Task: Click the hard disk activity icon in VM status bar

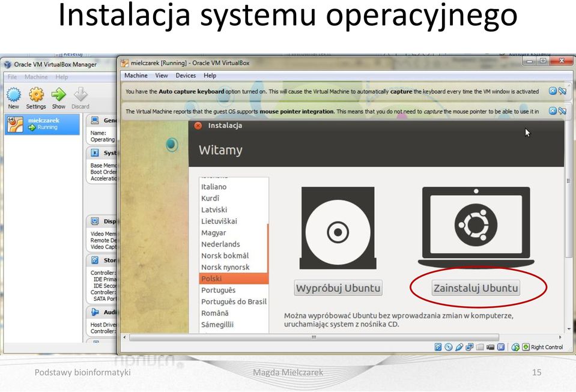Action: coord(438,347)
